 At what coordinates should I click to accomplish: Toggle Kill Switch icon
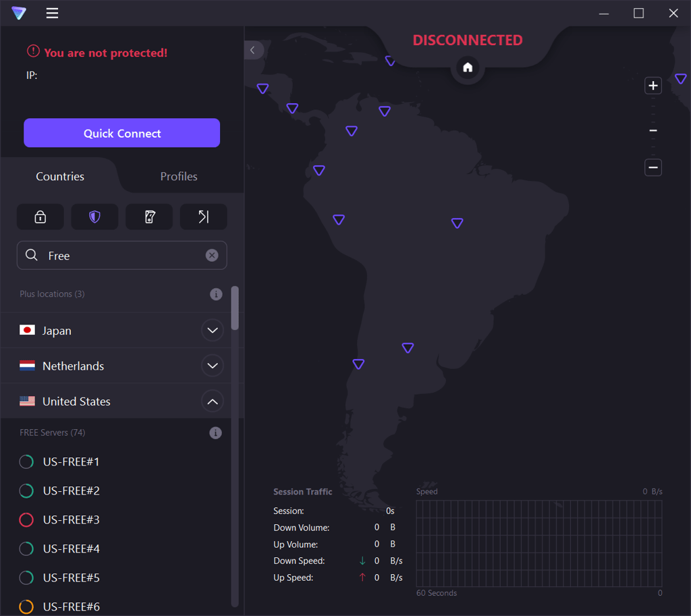pyautogui.click(x=149, y=217)
